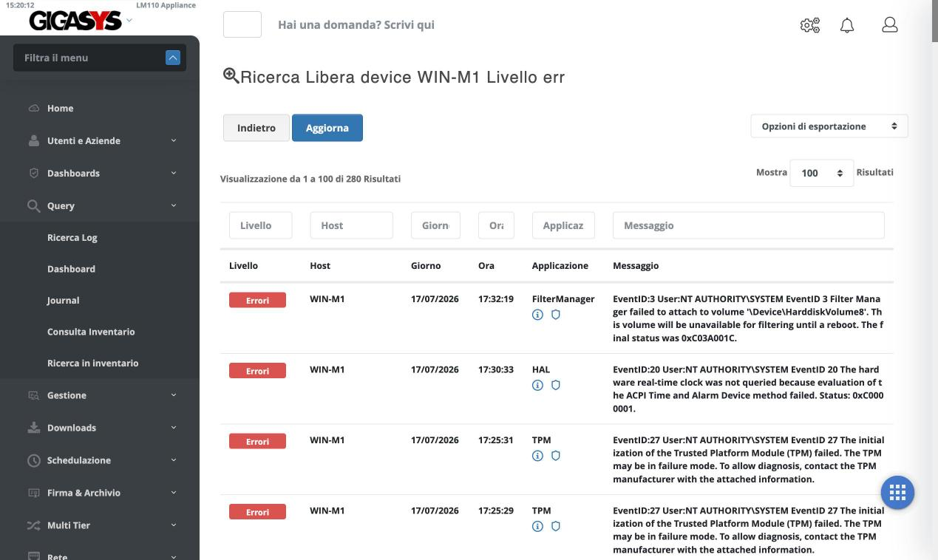Expand the Firma & Archivio menu

point(174,493)
